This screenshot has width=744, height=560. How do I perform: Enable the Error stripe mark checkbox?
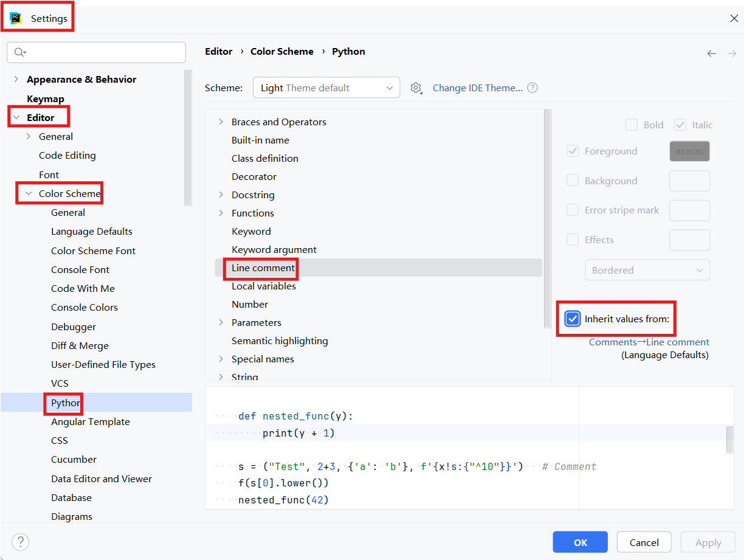[573, 210]
